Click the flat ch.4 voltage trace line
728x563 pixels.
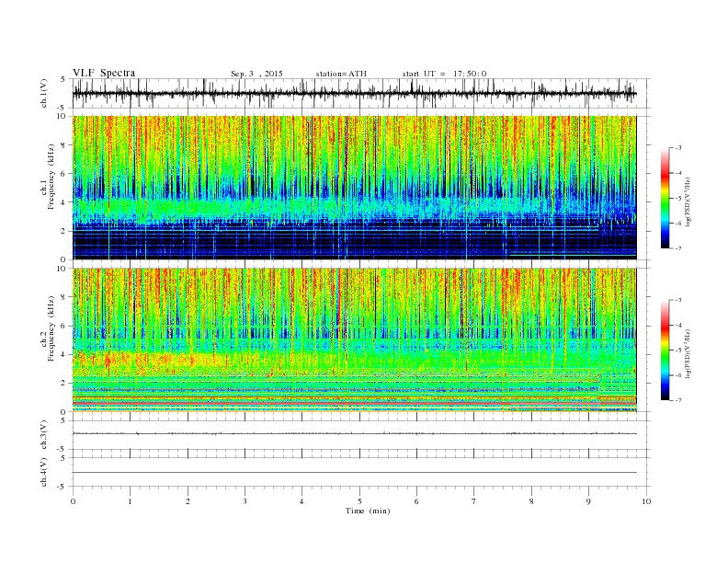pos(354,473)
